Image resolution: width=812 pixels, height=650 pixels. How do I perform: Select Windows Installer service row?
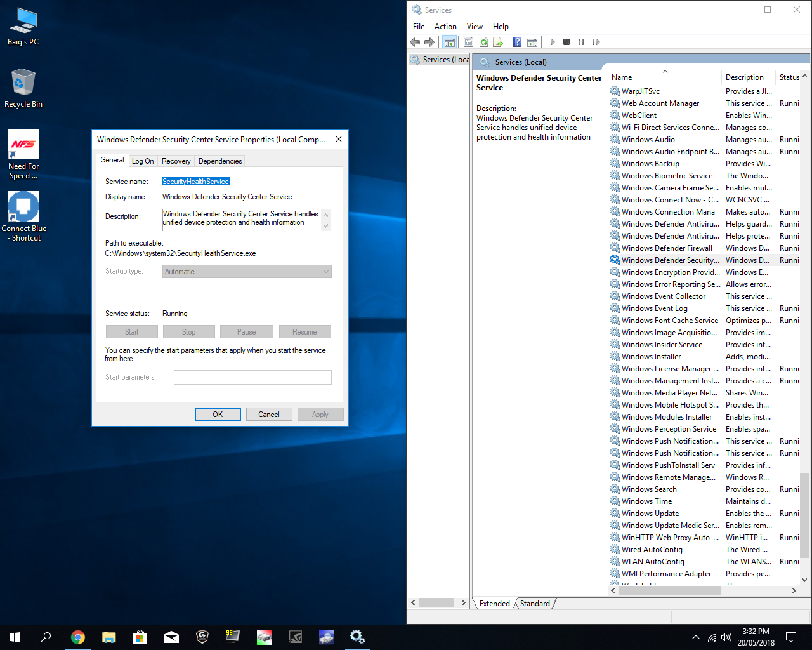click(704, 357)
